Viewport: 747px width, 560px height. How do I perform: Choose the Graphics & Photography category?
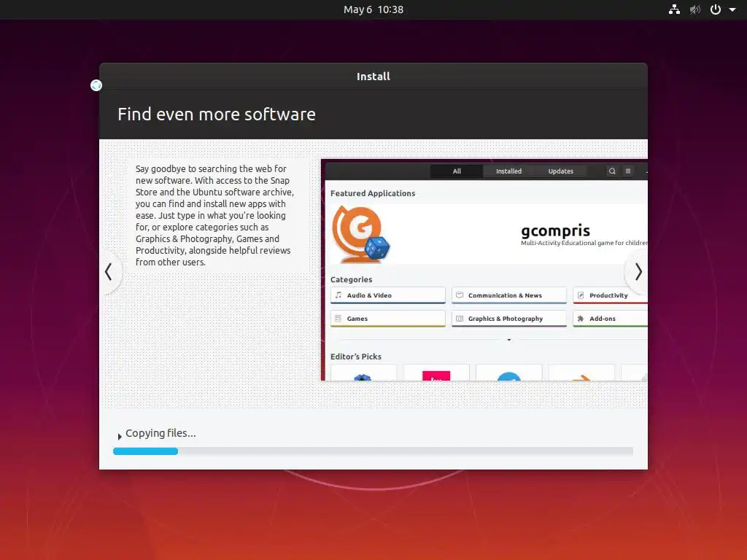[x=508, y=319]
